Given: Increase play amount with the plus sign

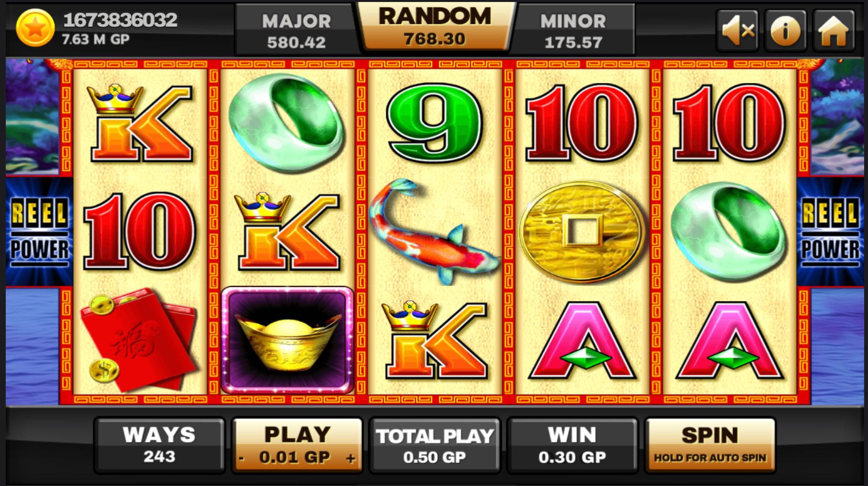Looking at the screenshot, I should pyautogui.click(x=351, y=458).
